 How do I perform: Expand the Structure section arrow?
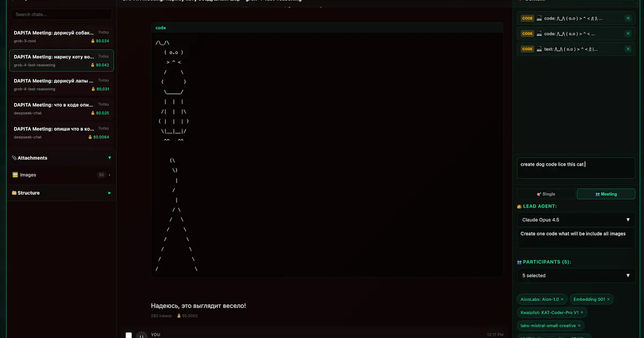109,193
